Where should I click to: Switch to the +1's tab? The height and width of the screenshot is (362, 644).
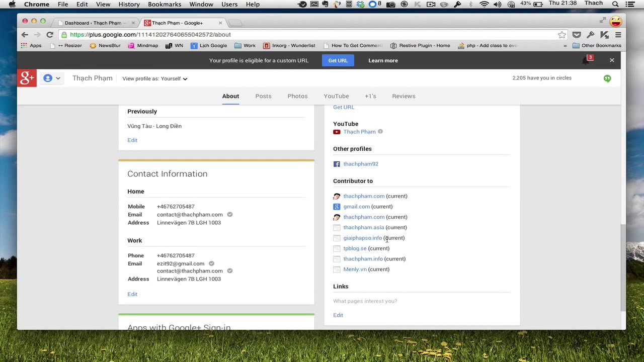(370, 96)
